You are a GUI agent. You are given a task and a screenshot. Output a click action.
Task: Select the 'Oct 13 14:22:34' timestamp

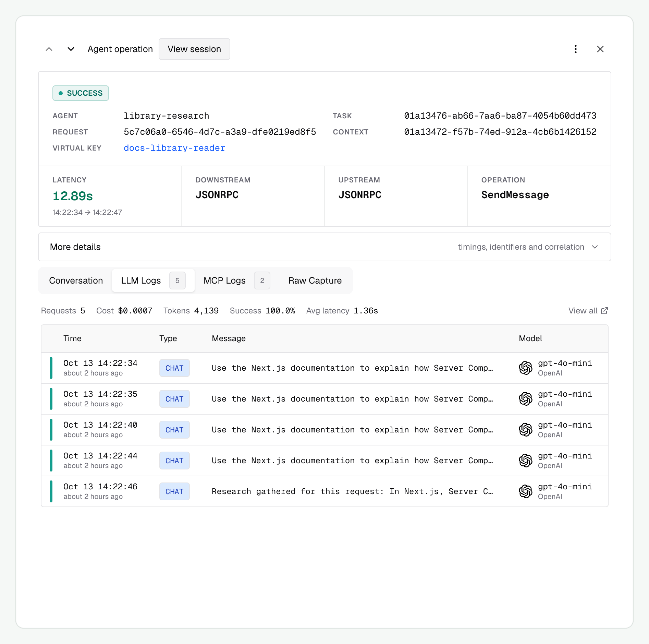[100, 363]
